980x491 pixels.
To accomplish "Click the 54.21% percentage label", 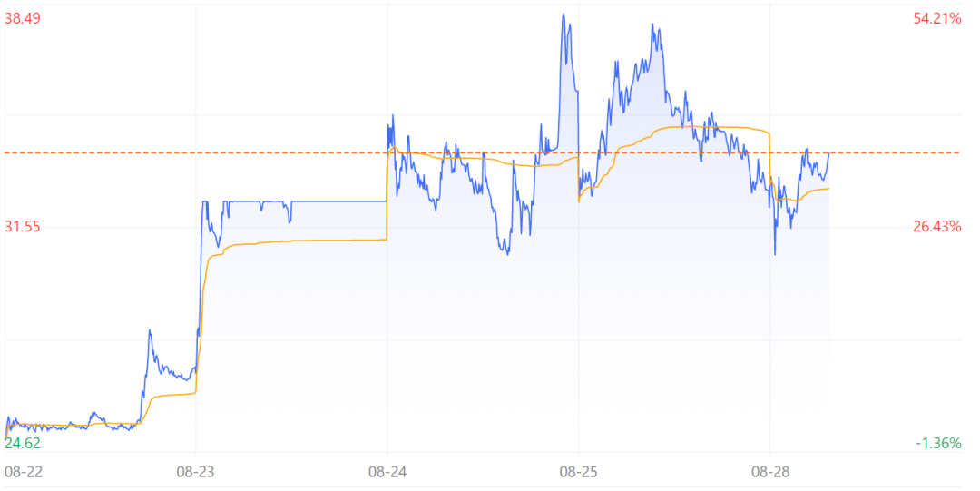I will 937,19.
